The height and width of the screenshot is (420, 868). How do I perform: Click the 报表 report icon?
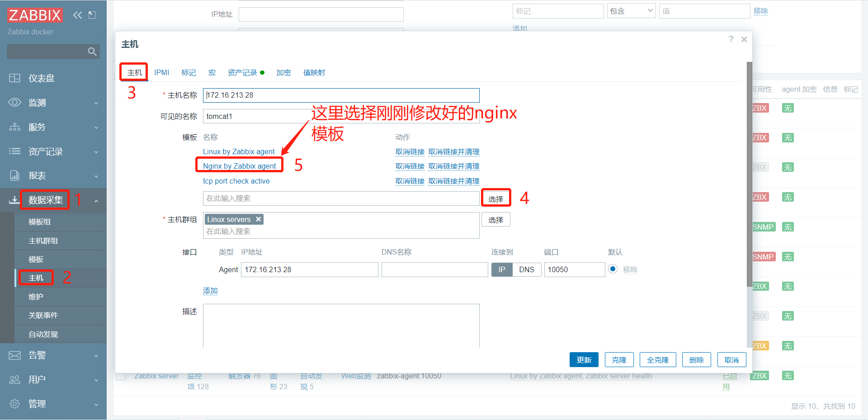tap(14, 175)
